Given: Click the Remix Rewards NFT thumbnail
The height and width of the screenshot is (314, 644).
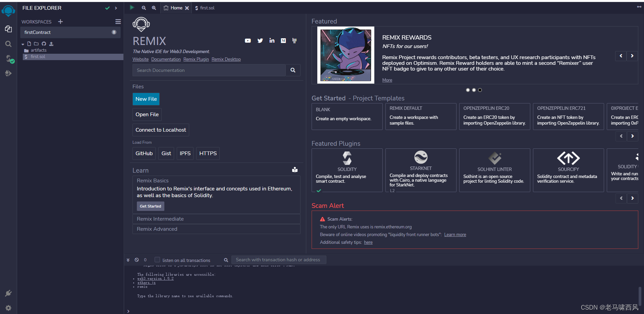Looking at the screenshot, I should 346,55.
